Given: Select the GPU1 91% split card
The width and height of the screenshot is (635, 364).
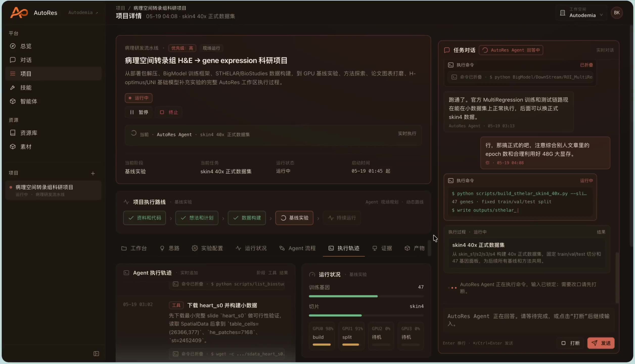Looking at the screenshot, I should tap(351, 336).
